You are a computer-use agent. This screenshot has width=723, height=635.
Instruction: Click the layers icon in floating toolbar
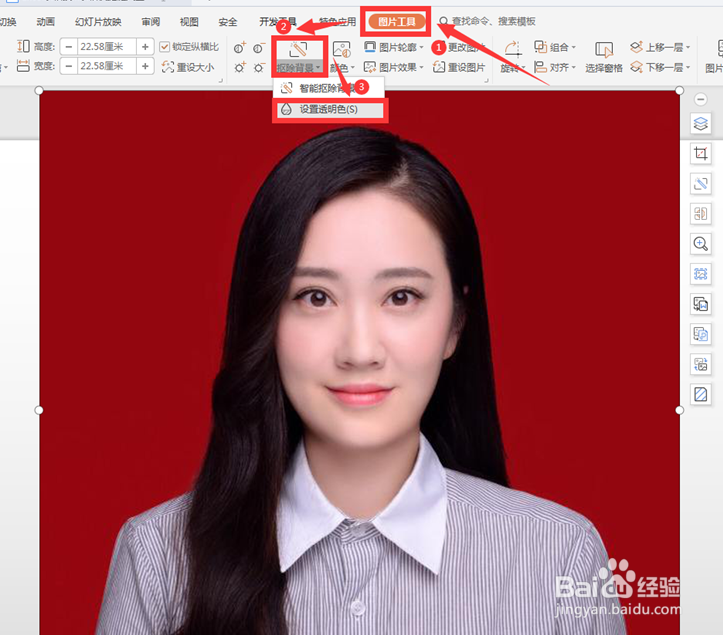point(700,124)
